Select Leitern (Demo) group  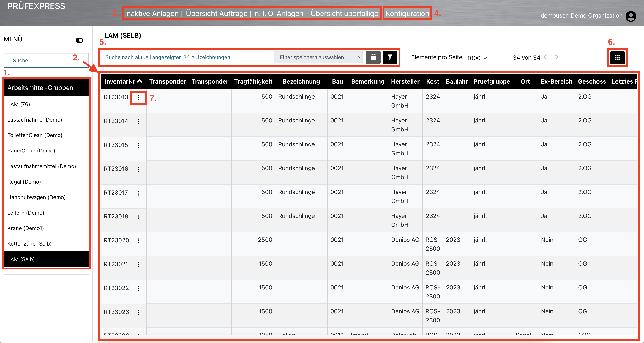coord(46,213)
